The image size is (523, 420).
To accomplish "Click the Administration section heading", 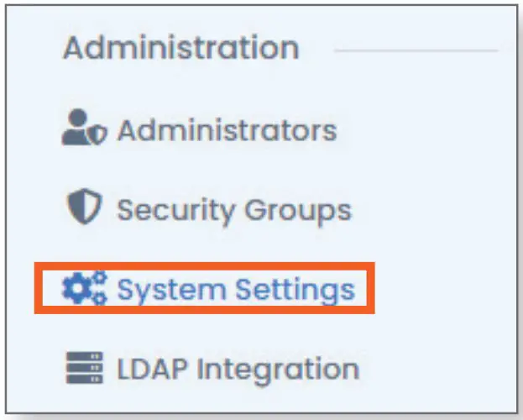I will 180,48.
